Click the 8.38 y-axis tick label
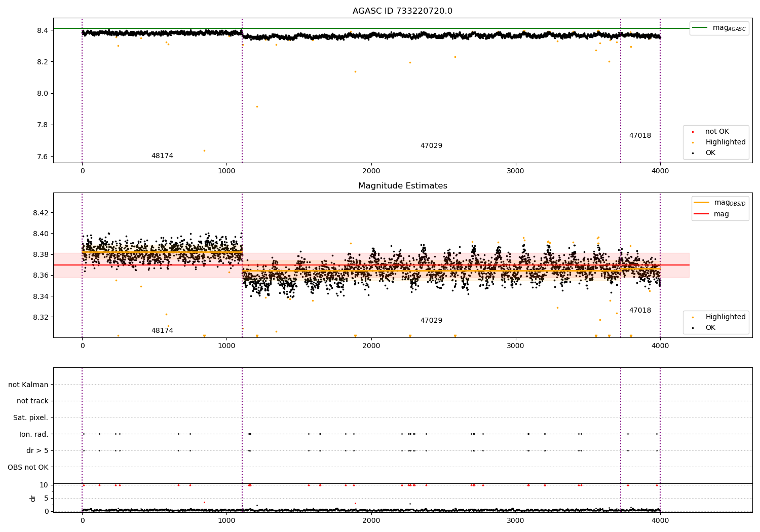The width and height of the screenshot is (760, 532). coord(41,255)
